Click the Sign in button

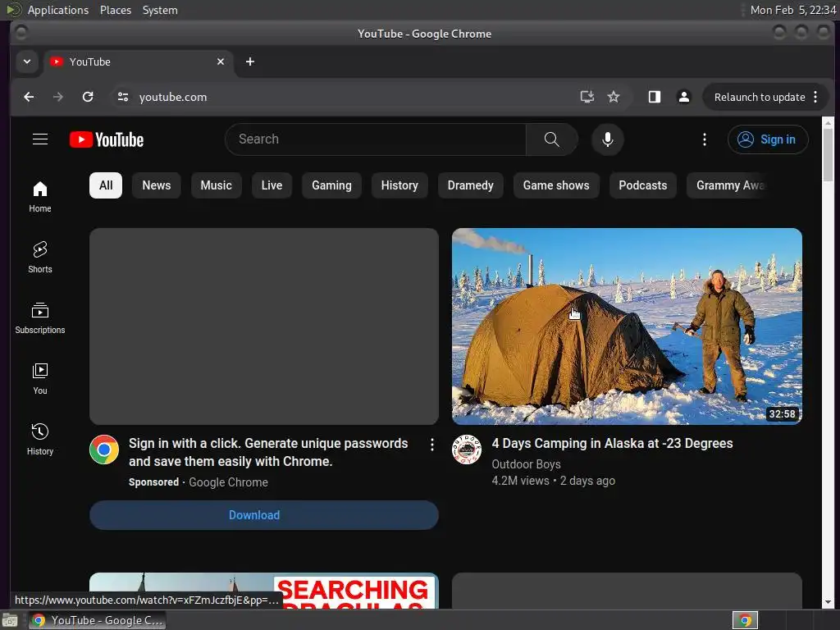(x=768, y=139)
